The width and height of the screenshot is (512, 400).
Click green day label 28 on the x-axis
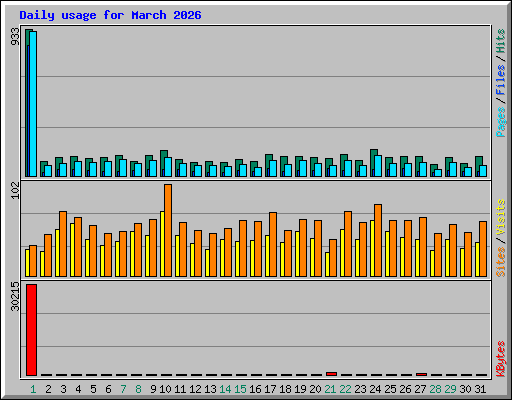[435, 389]
